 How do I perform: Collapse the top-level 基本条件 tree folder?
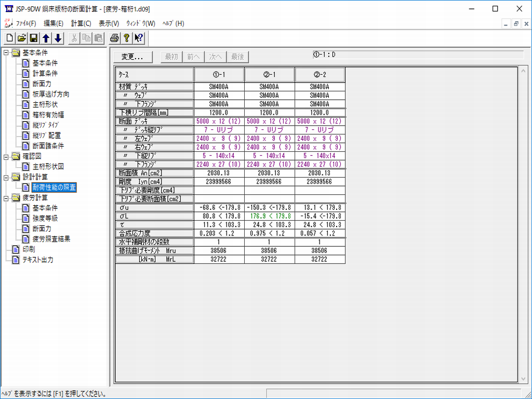pyautogui.click(x=6, y=52)
